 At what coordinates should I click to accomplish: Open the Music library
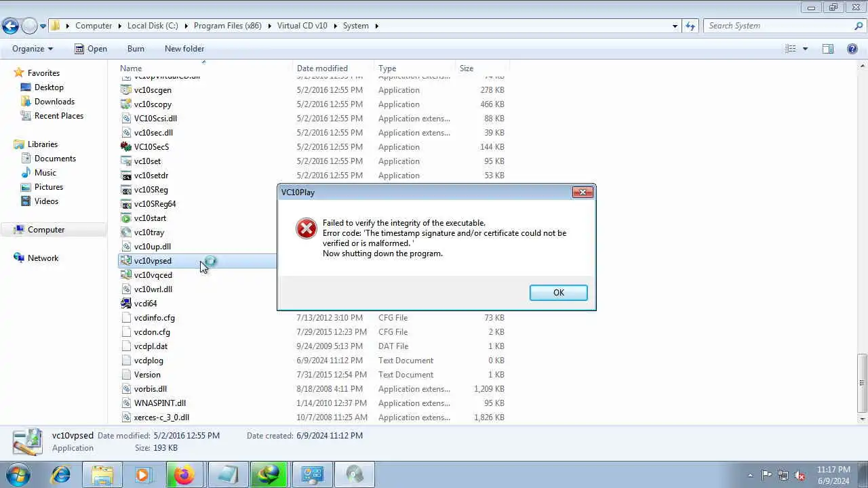(x=45, y=172)
